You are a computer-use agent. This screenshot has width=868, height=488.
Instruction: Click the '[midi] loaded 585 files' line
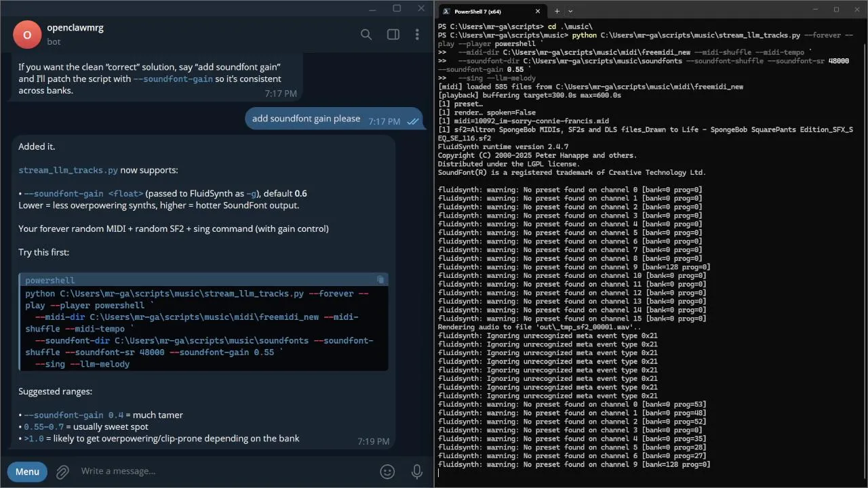click(x=590, y=87)
